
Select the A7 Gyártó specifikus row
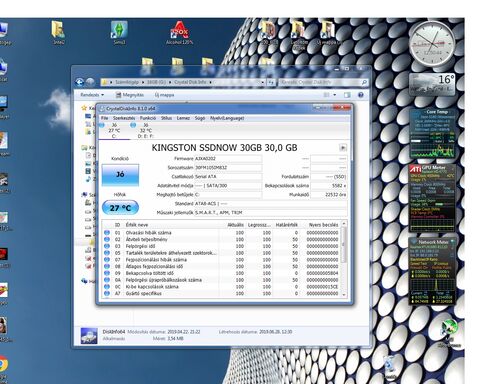click(222, 293)
